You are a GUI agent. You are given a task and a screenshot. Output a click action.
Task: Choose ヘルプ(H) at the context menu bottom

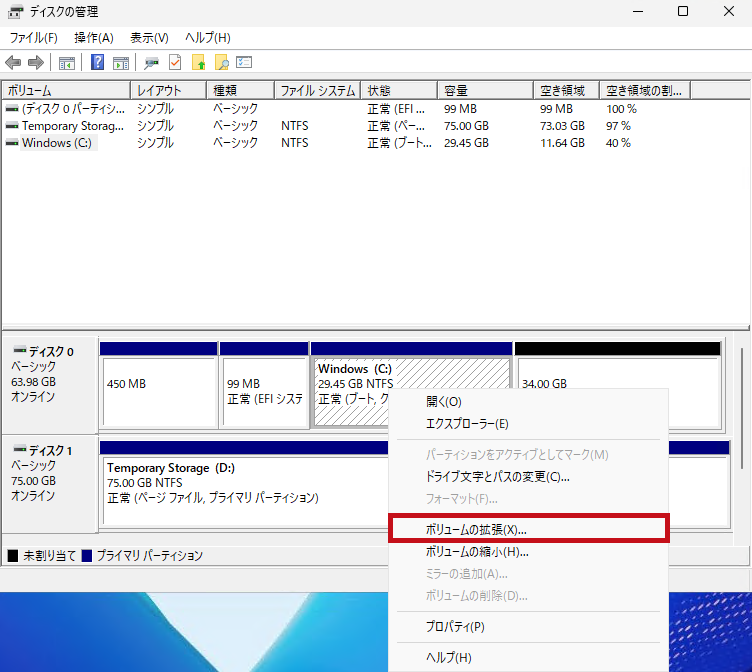click(528, 657)
